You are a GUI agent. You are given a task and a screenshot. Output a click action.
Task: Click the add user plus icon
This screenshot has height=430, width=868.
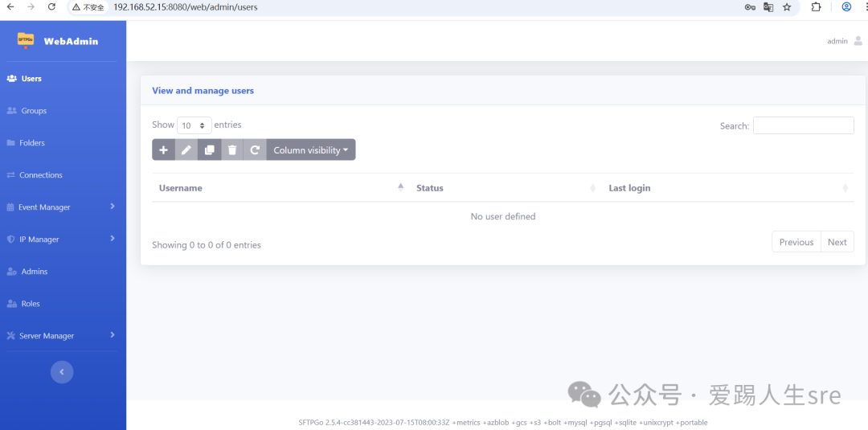(163, 150)
